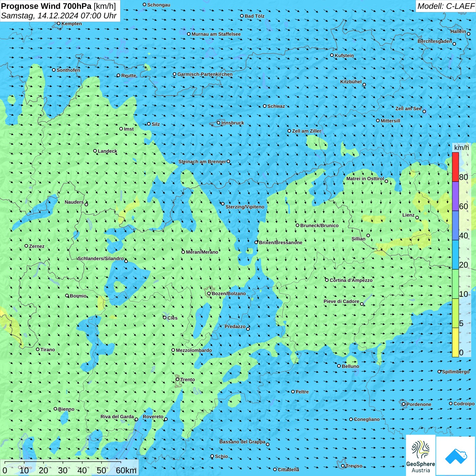Pick the yellow 0–5 legend swatch
The height and width of the screenshot is (476, 476).
455,342
